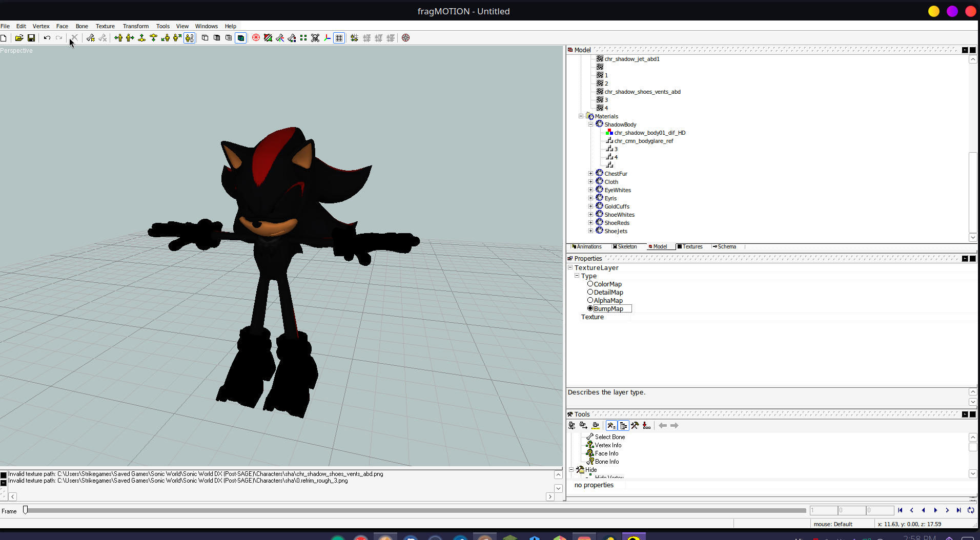Toggle the grid display toolbar icon
The image size is (980, 540).
point(339,38)
